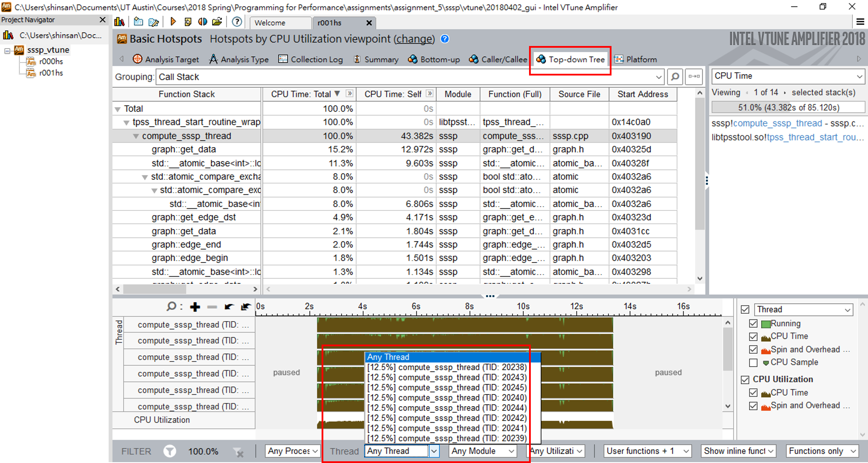Open the Collection Log tab

(x=311, y=59)
